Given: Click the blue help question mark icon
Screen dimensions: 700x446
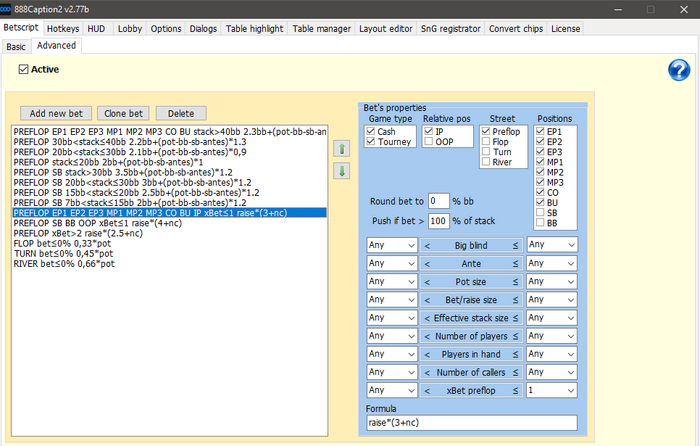Looking at the screenshot, I should [679, 69].
